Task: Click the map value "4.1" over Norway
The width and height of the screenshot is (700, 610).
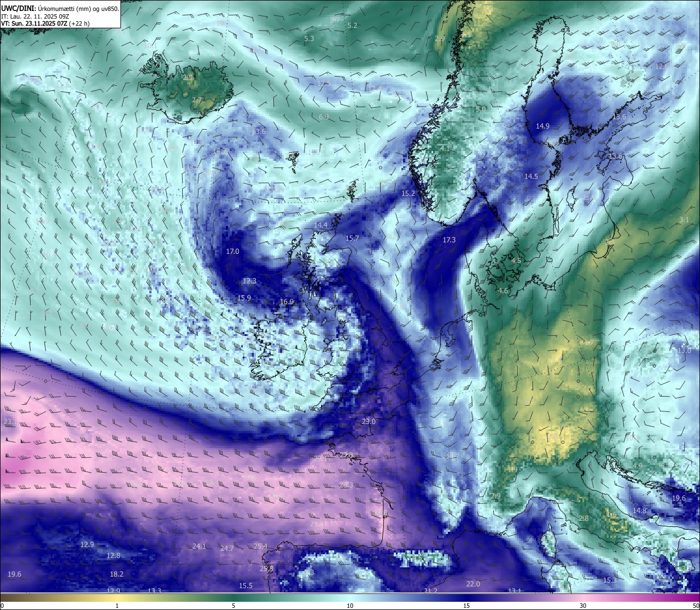Action: coord(445,149)
